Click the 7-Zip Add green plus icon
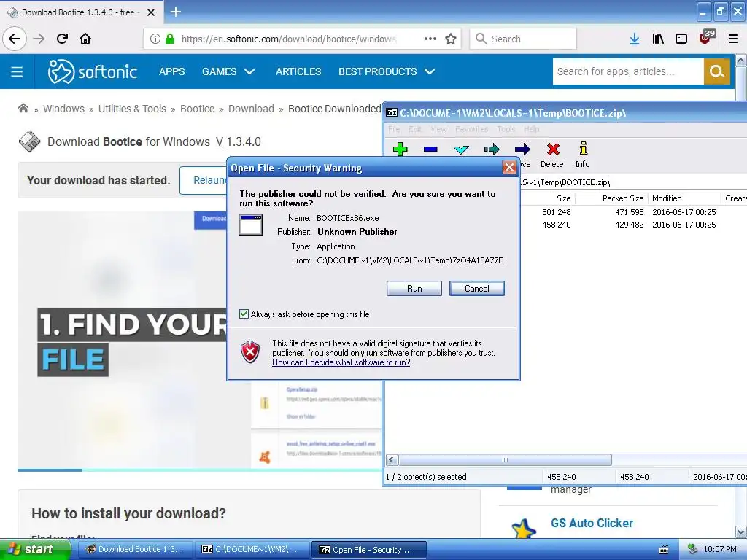This screenshot has width=747, height=560. (400, 149)
